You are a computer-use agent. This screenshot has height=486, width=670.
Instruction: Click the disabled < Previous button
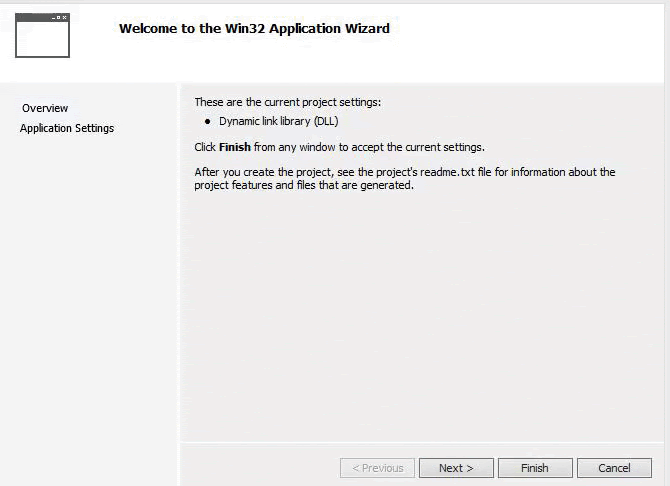[x=377, y=468]
